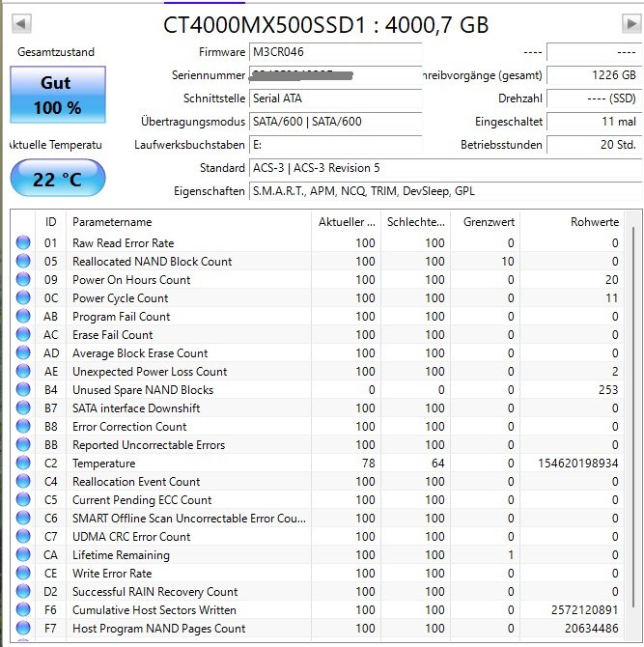Screen dimensions: 644x647
Task: Click status icon for Lifetime Remaining
Action: click(23, 554)
